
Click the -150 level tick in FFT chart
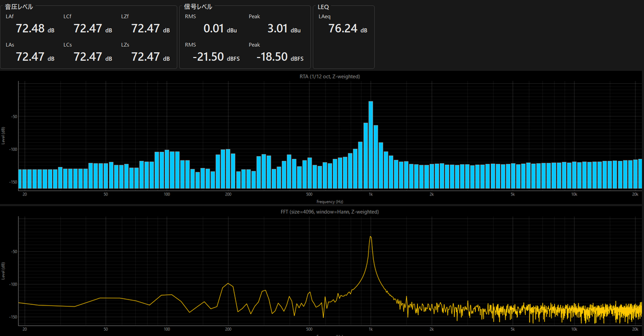pos(13,317)
